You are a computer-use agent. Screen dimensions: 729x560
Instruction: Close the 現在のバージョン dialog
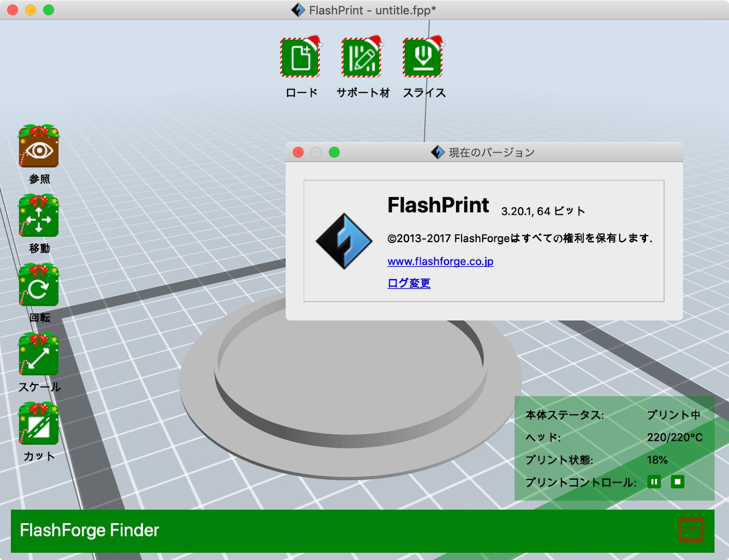click(298, 152)
